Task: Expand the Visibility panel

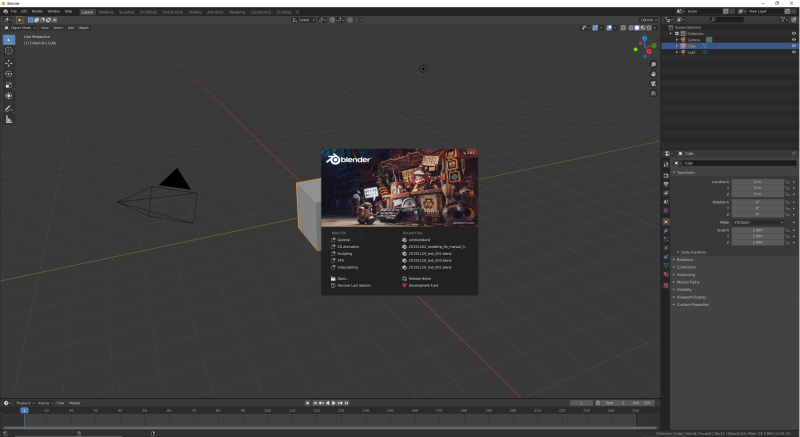Action: [684, 290]
